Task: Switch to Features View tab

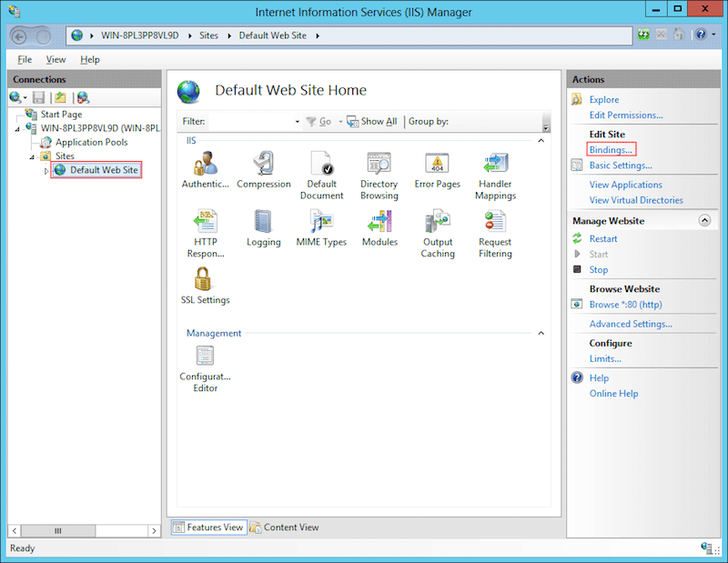Action: coord(208,528)
